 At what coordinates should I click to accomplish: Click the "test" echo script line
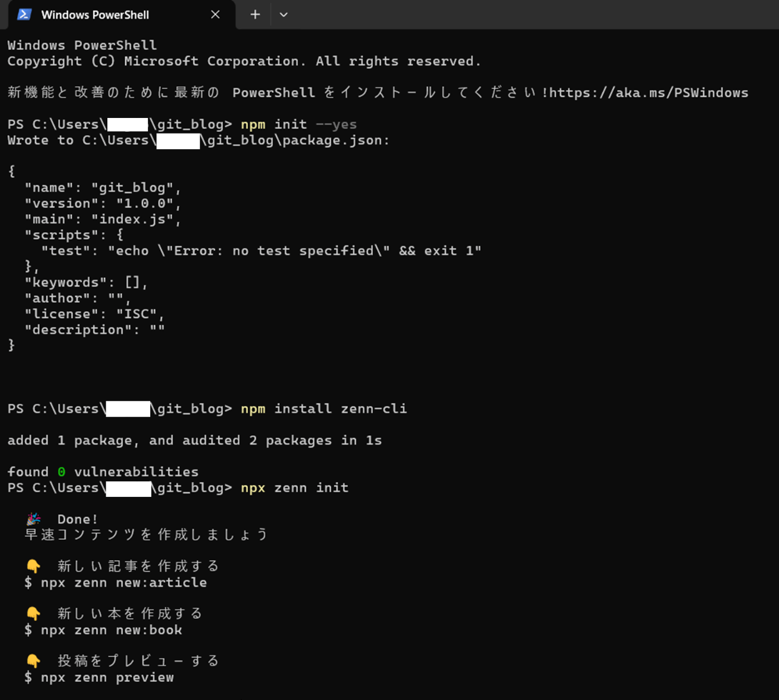tap(261, 251)
